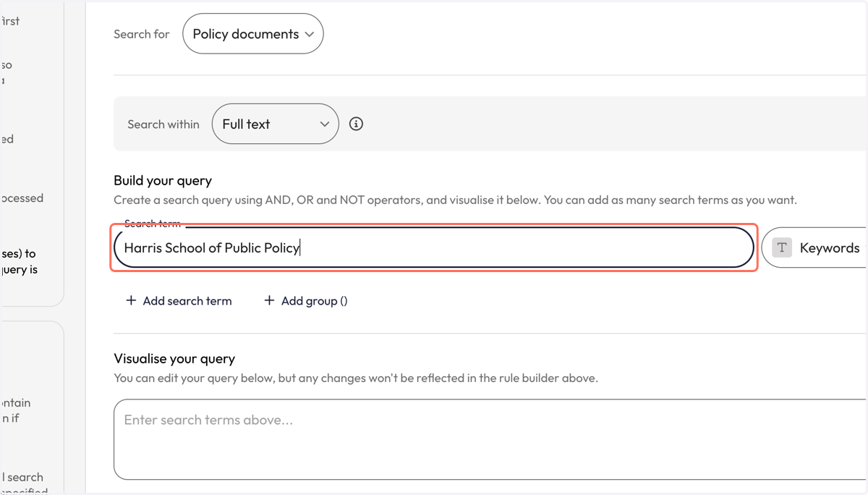The width and height of the screenshot is (868, 495).
Task: Click the chevron in Policy documents selector
Action: [x=310, y=34]
